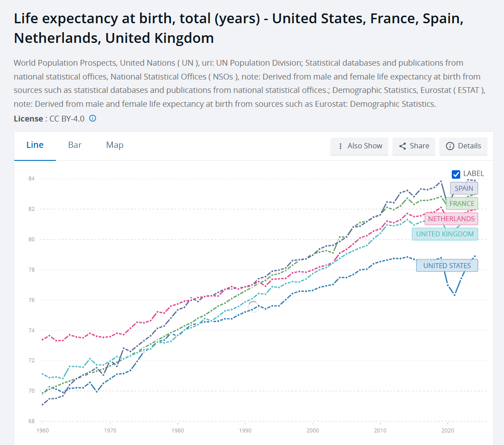
Task: Click the loading circle on the chart
Action: coord(253,306)
